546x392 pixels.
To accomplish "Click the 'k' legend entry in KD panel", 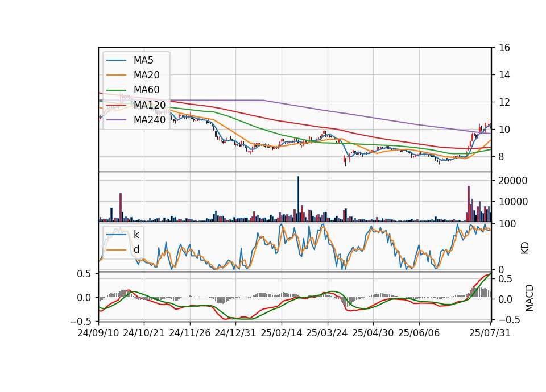I will click(x=136, y=235).
